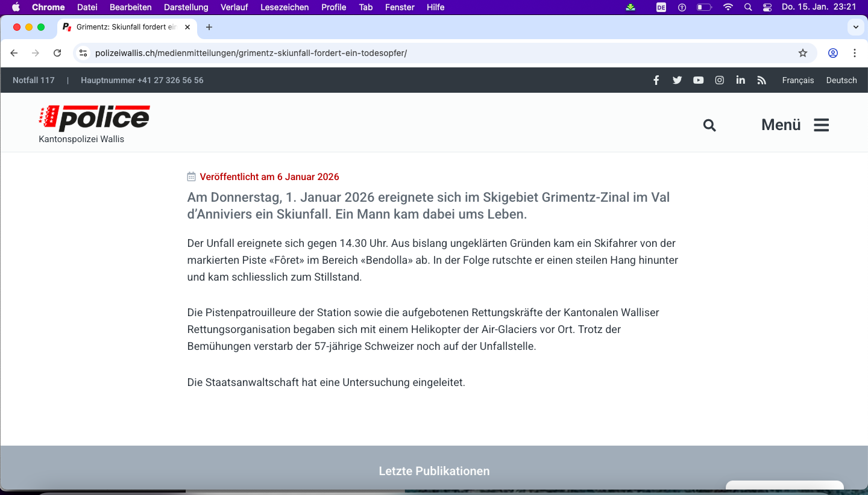
Task: Click the RSS feed icon
Action: [761, 80]
